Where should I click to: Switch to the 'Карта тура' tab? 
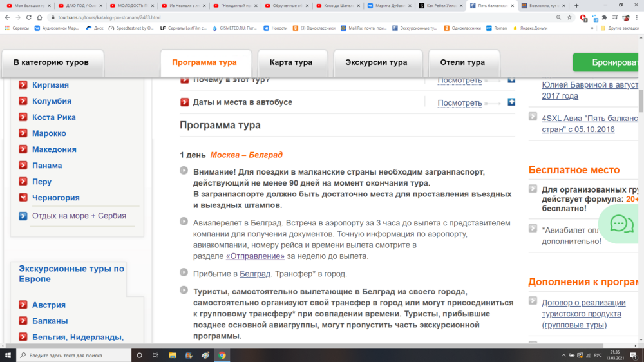(x=290, y=62)
